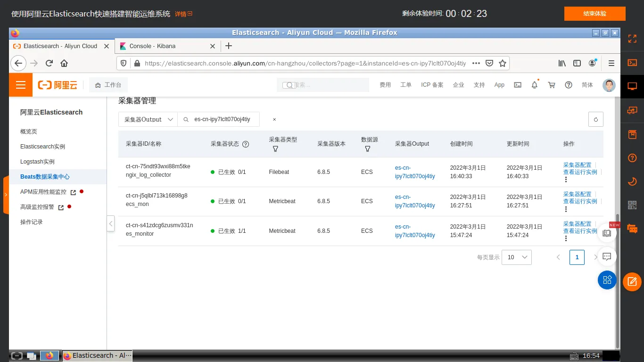Open the Aliyun hamburger menu
644x362 pixels.
20,85
